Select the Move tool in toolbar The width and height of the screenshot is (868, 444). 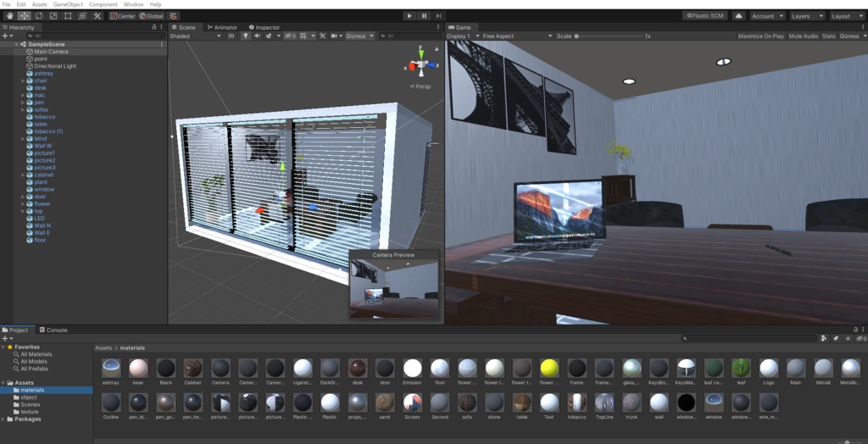25,16
